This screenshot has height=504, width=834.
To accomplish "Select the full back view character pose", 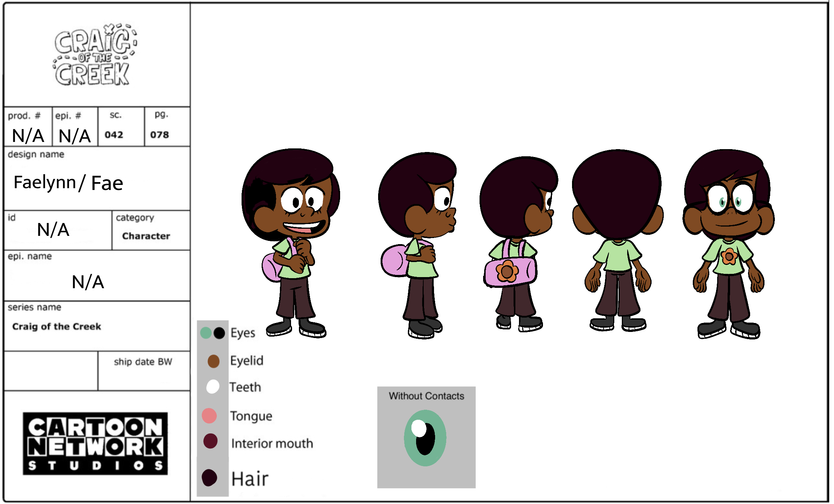I will pos(618,240).
